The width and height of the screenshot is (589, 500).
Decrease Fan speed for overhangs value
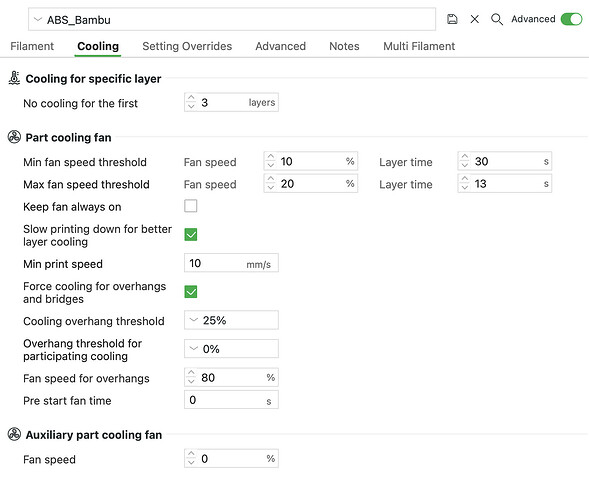click(191, 381)
